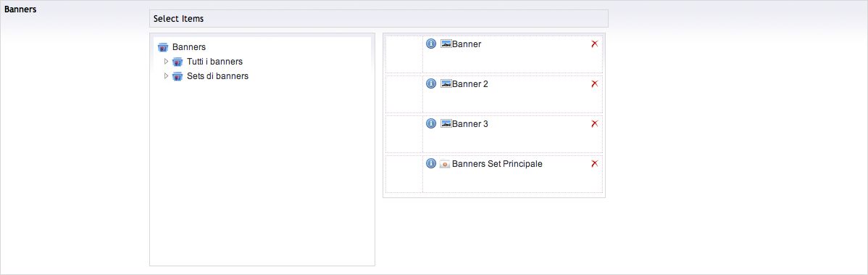Expand the Tutti i banners node
The height and width of the screenshot is (275, 868).
coord(166,61)
